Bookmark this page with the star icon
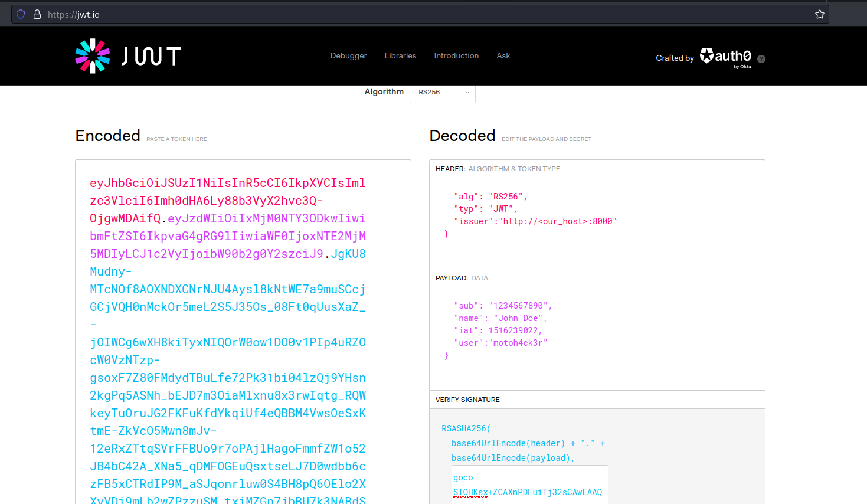Image resolution: width=867 pixels, height=504 pixels. (820, 14)
